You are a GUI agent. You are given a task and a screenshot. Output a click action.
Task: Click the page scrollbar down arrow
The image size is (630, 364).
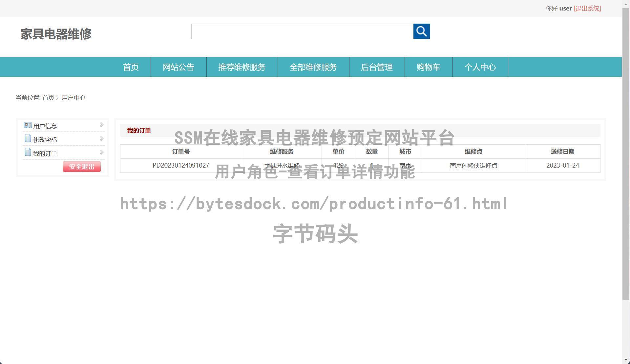click(626, 360)
